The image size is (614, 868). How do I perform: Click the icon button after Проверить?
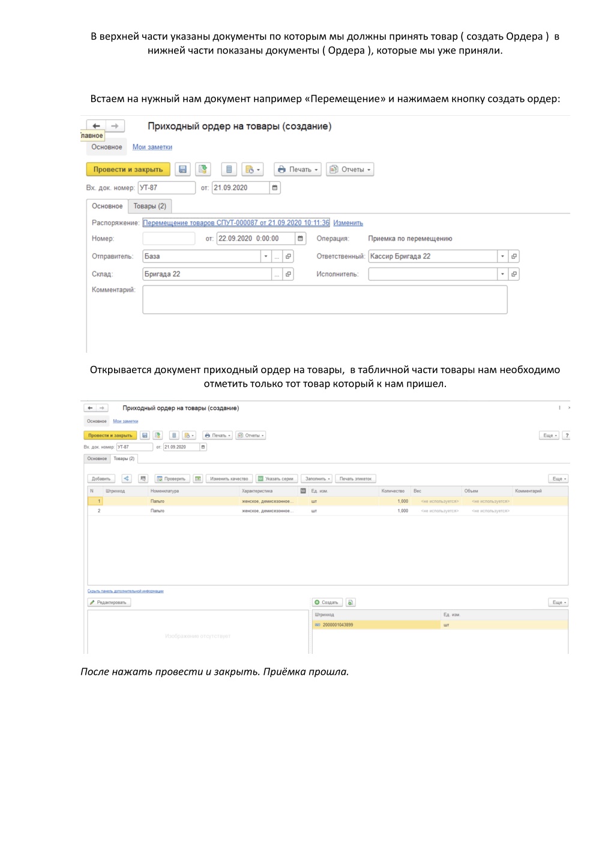coord(198,479)
